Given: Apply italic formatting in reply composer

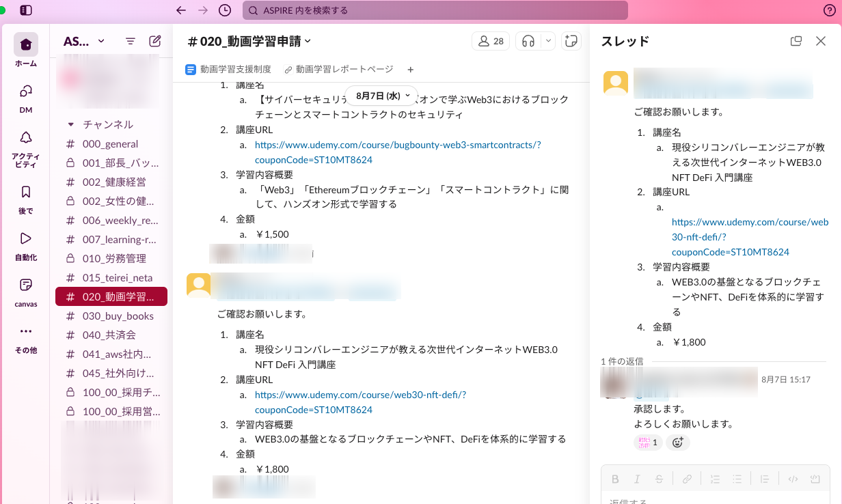Looking at the screenshot, I should [637, 479].
